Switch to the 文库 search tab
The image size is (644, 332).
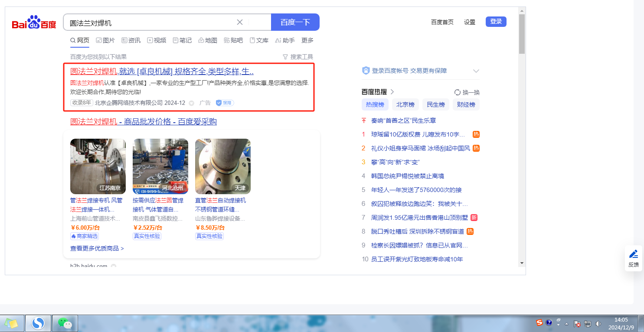tap(259, 40)
